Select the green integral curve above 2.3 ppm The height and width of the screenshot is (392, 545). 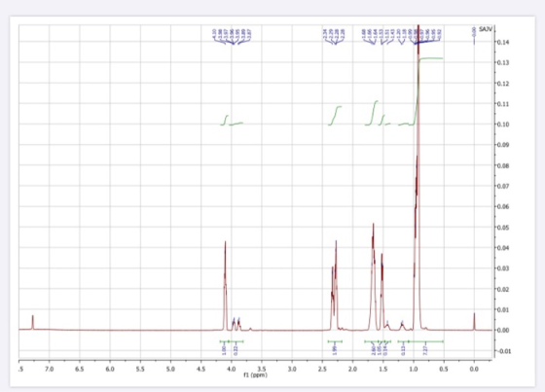click(335, 116)
